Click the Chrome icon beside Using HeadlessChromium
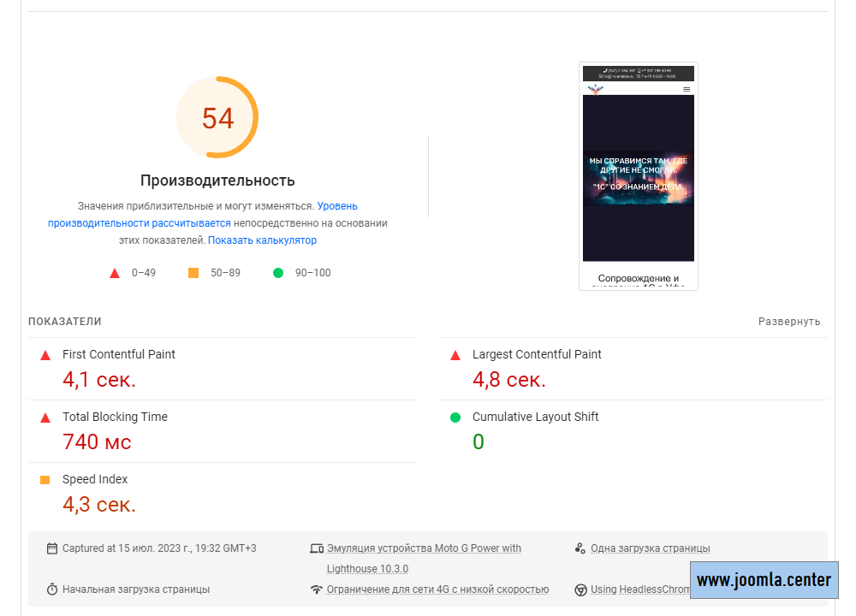 (580, 589)
